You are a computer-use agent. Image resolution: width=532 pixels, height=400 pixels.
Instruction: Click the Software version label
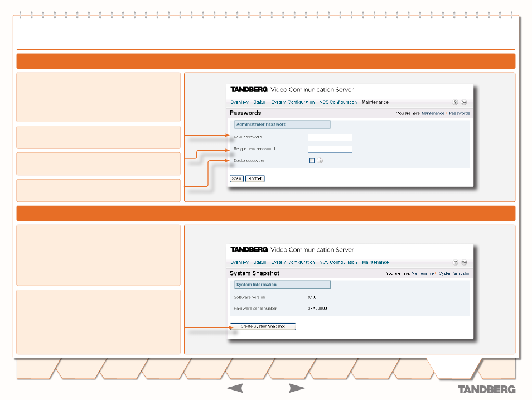249,297
